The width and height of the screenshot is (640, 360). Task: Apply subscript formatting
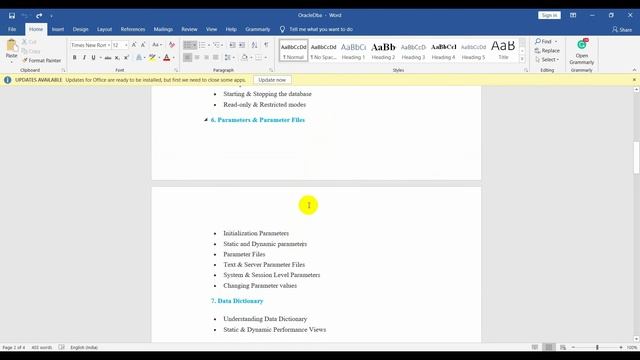click(117, 58)
